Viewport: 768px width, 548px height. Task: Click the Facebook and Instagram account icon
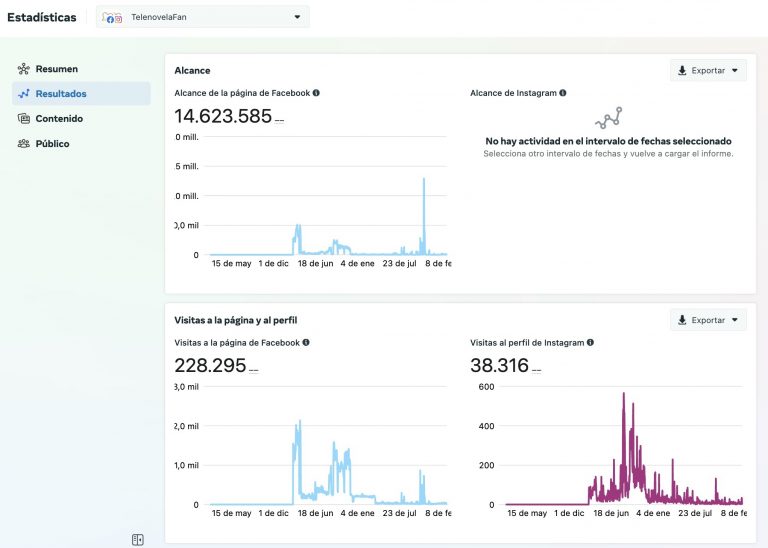[112, 18]
